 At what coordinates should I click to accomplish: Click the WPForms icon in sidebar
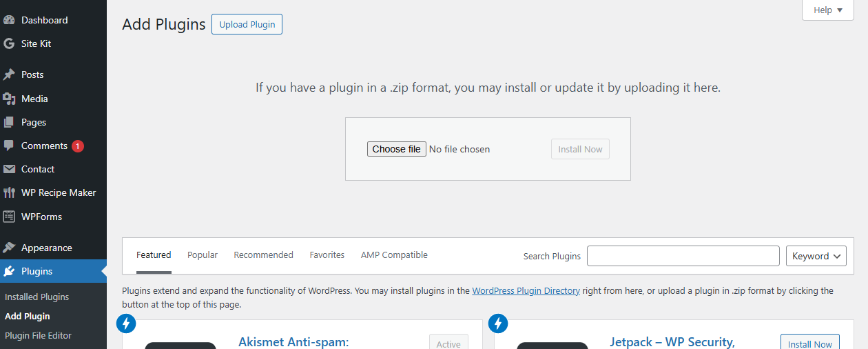(x=9, y=217)
